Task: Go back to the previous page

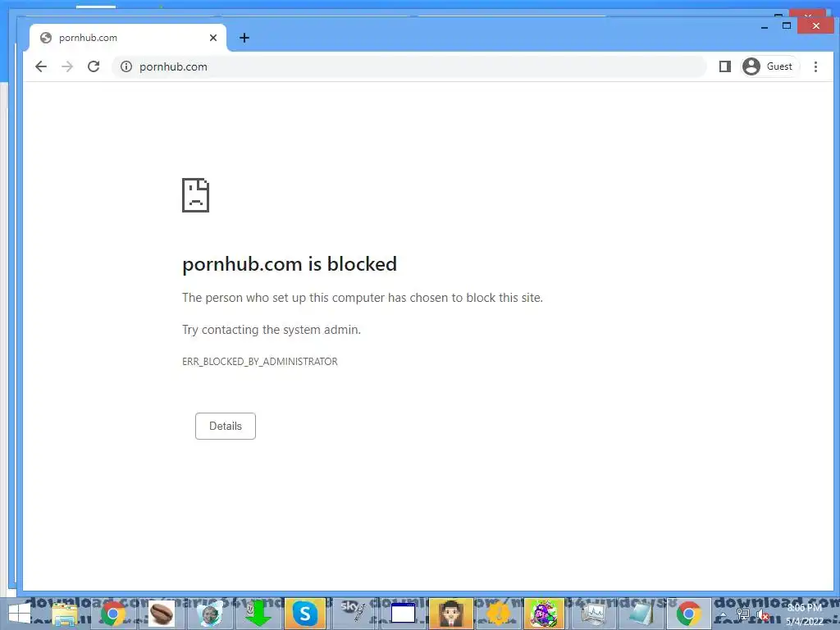Action: [x=41, y=66]
